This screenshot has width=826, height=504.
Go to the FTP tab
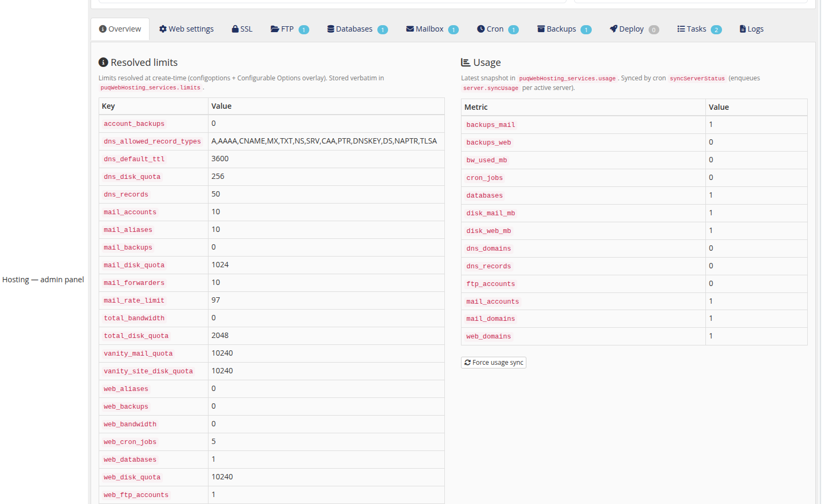pos(289,29)
